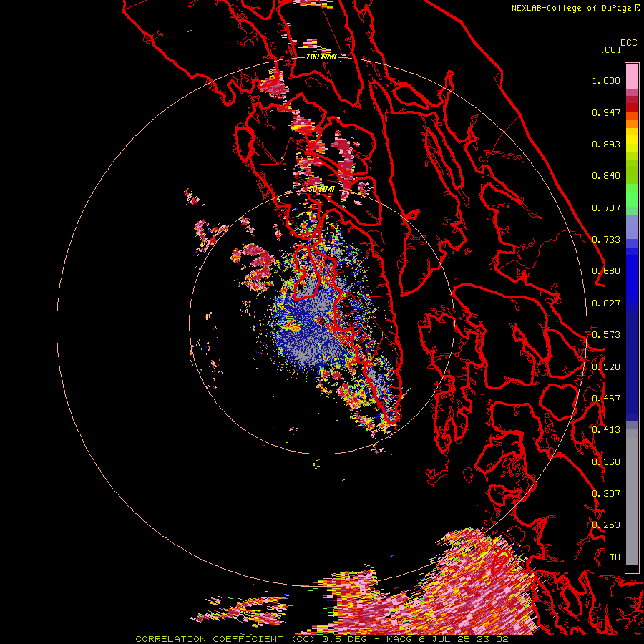The width and height of the screenshot is (644, 644).
Task: Select the 0.573 scale value
Action: [606, 335]
